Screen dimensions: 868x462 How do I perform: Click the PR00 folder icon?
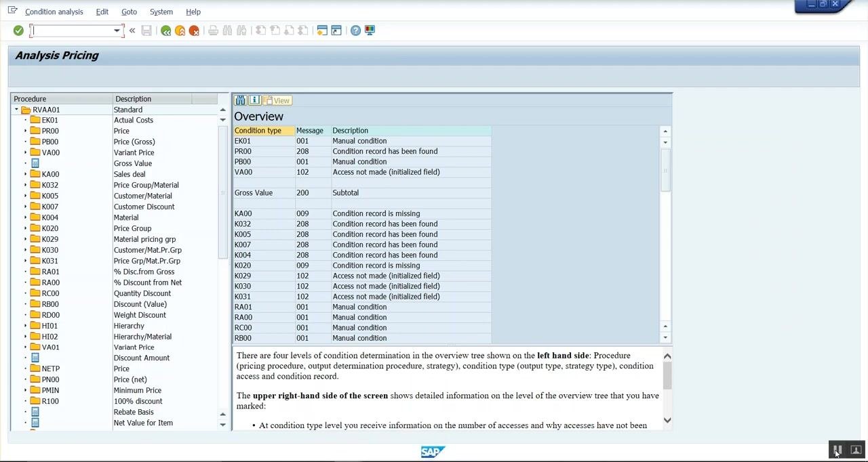click(x=35, y=131)
